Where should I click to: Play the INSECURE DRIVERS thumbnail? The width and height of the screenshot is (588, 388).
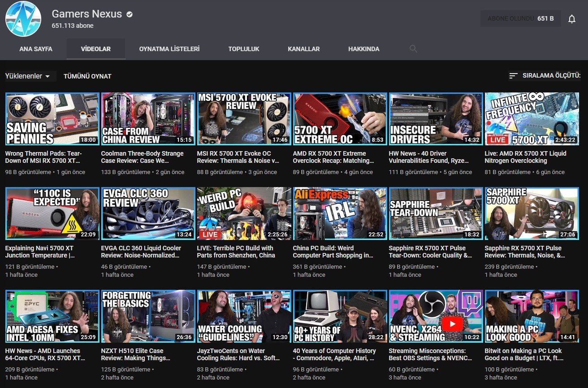pos(436,119)
